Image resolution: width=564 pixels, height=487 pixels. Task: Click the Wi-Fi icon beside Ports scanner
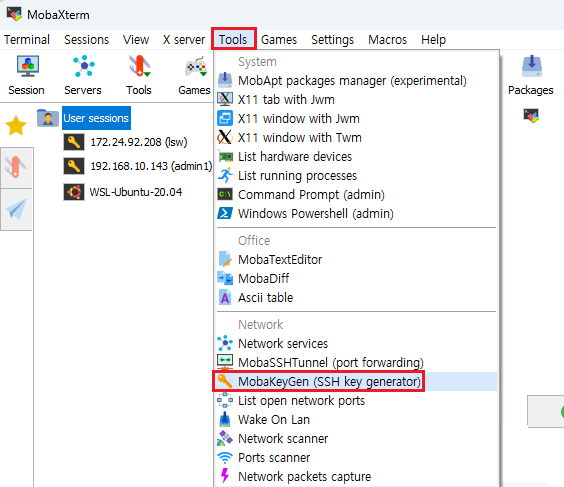[225, 458]
